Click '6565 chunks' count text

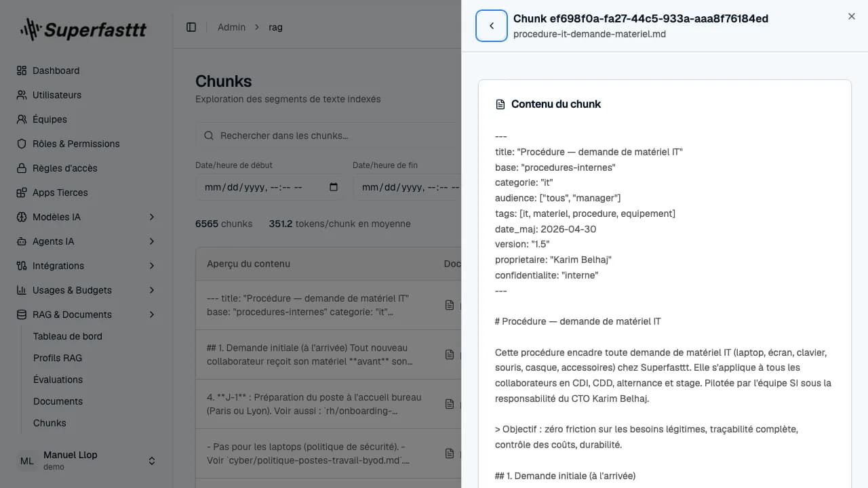pos(224,224)
